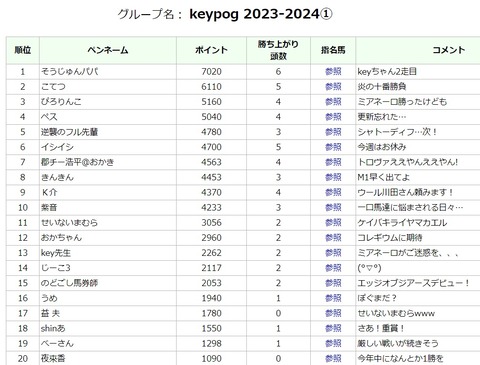Open the 参照 link for 益夫
This screenshot has width=480, height=365.
coord(333,313)
